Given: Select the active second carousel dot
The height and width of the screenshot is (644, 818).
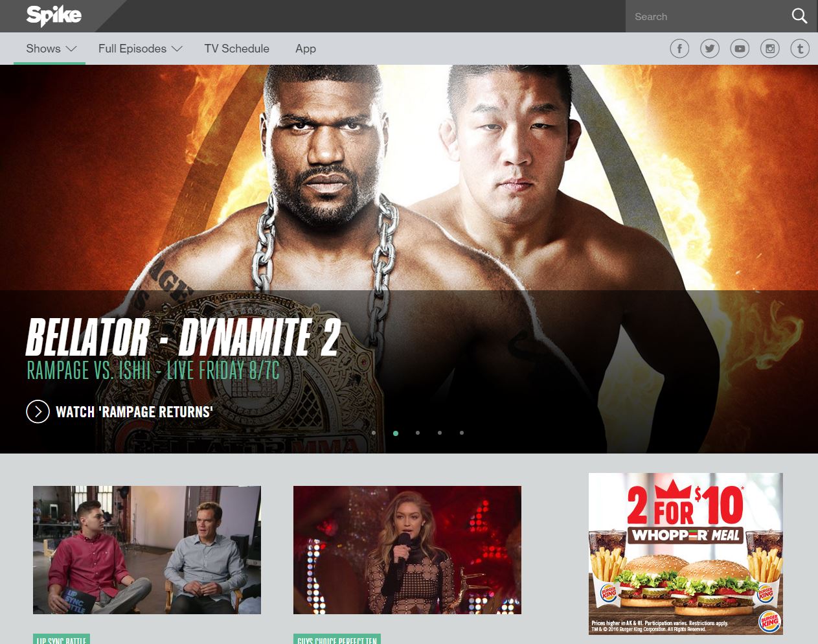Looking at the screenshot, I should [x=396, y=433].
